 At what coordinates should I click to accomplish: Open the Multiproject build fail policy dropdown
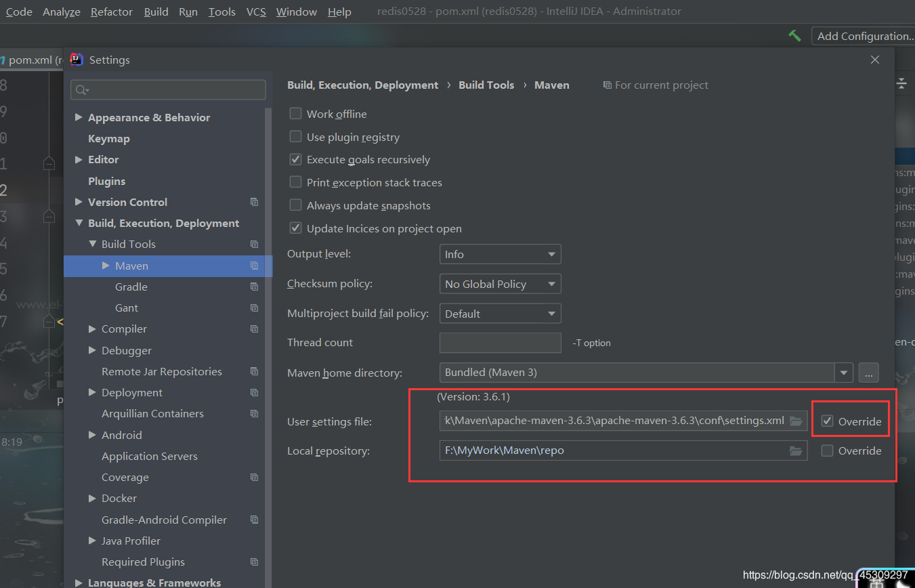[x=500, y=314]
